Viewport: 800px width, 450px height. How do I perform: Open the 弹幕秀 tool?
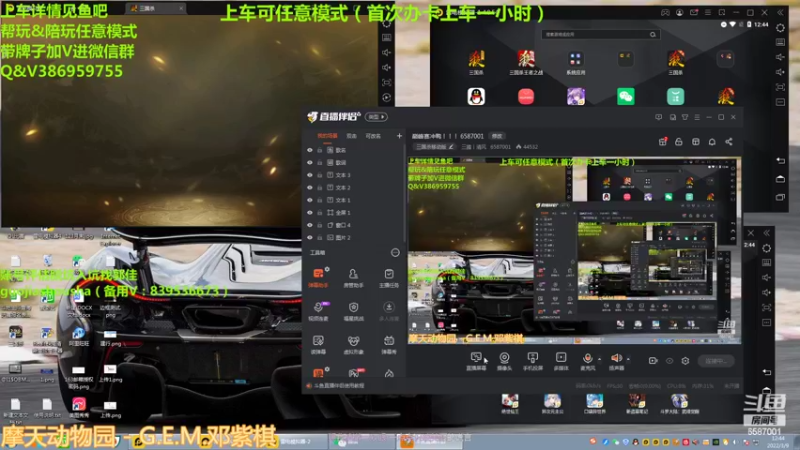tap(389, 344)
